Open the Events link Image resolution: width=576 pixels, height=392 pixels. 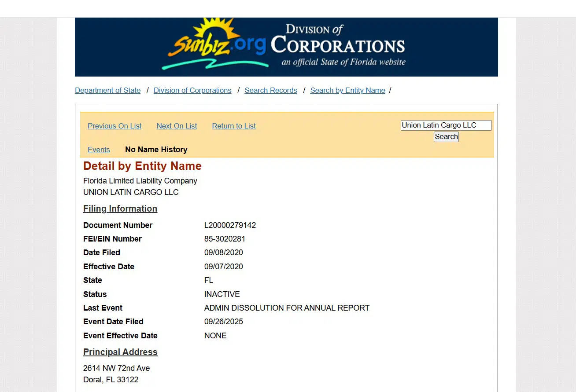[99, 150]
